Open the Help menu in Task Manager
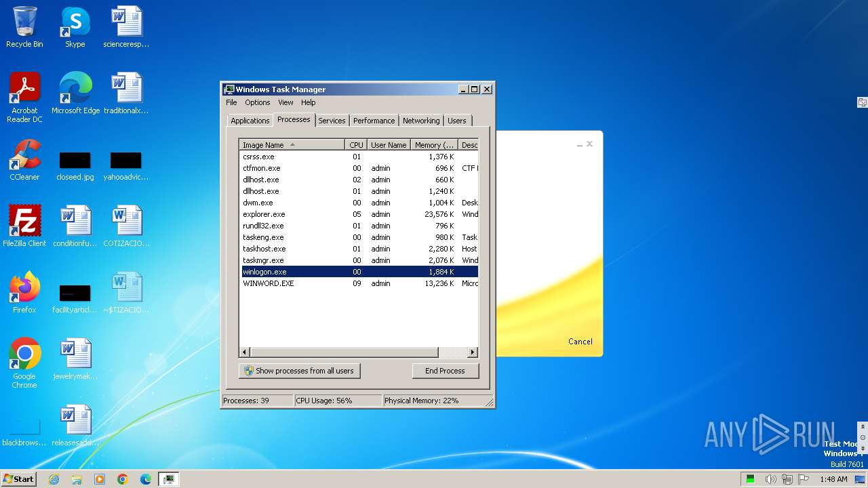Image resolution: width=868 pixels, height=488 pixels. [x=309, y=102]
